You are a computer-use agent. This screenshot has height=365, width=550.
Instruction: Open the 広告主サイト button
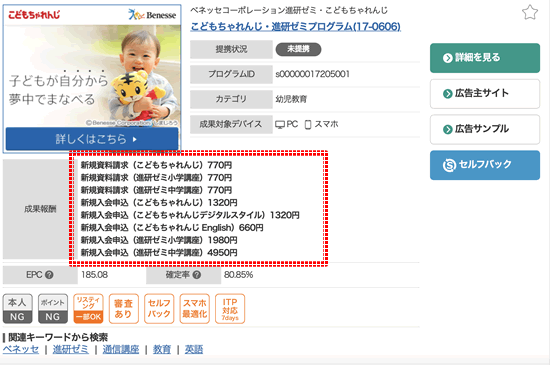485,94
